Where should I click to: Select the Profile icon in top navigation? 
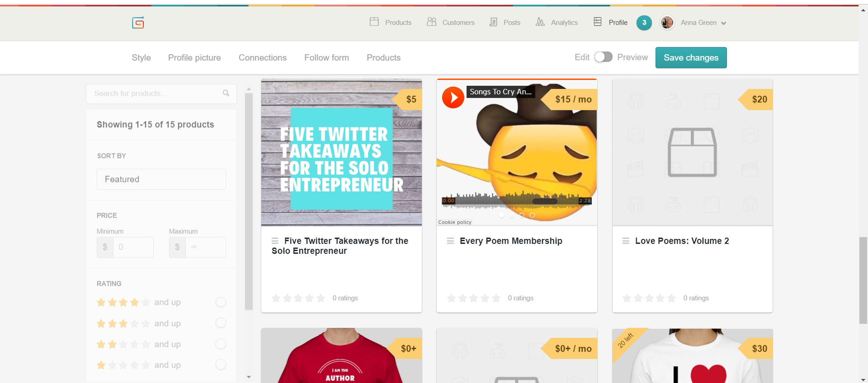[597, 21]
